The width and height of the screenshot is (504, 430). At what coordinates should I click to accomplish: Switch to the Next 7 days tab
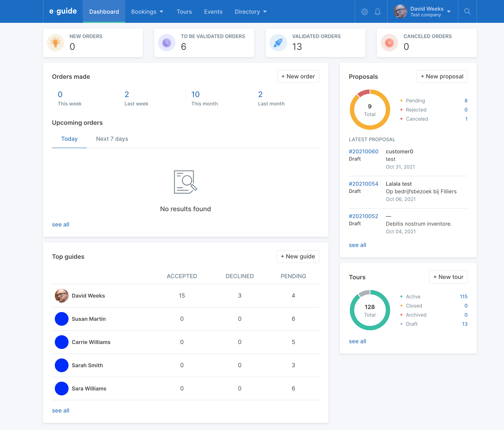tap(112, 139)
